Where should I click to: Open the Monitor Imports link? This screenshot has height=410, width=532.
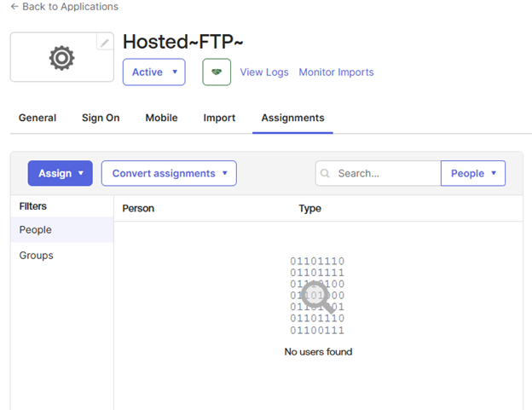336,72
